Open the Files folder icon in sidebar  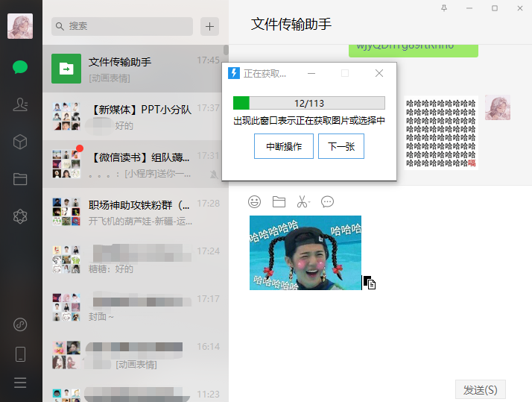(x=20, y=179)
